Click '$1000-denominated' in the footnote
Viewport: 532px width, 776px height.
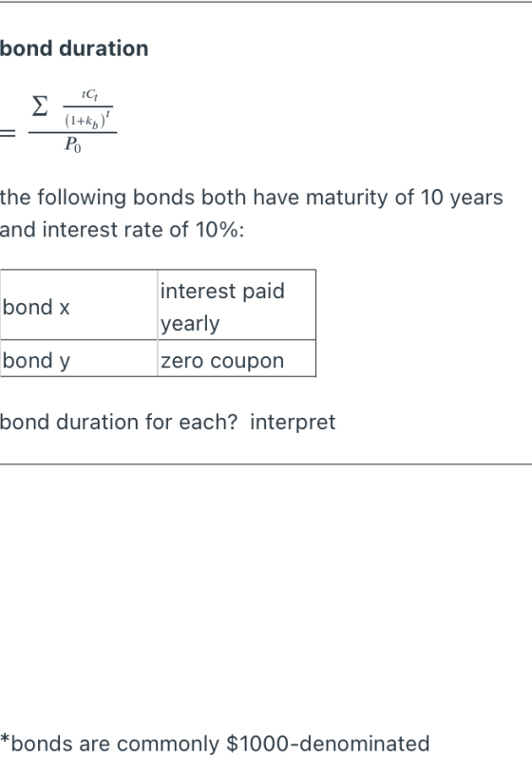[328, 744]
